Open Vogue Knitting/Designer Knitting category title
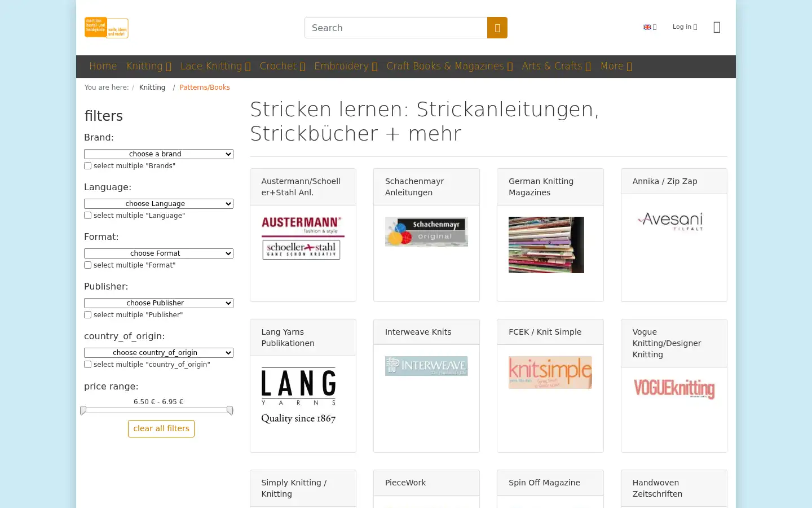The image size is (812, 508). 667,343
